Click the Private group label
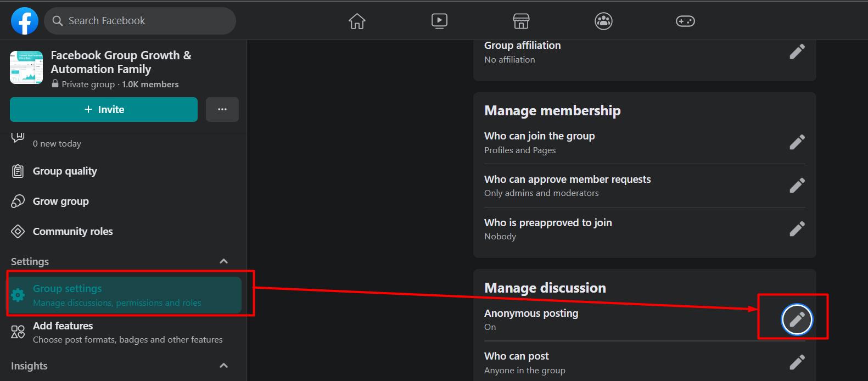868x381 pixels. [x=88, y=84]
